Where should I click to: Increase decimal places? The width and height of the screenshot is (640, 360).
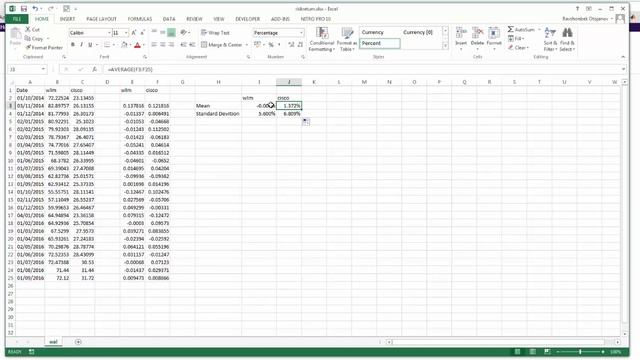point(291,44)
